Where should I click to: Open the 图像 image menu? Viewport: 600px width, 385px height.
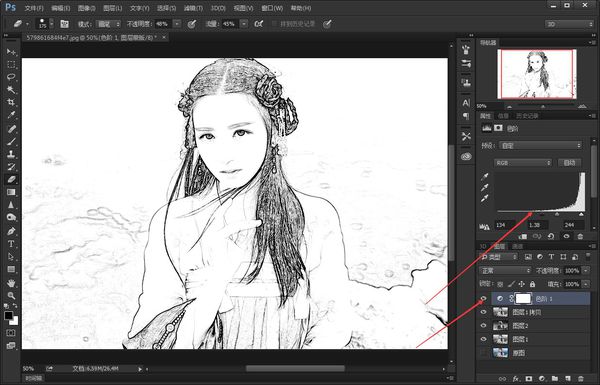(86, 8)
